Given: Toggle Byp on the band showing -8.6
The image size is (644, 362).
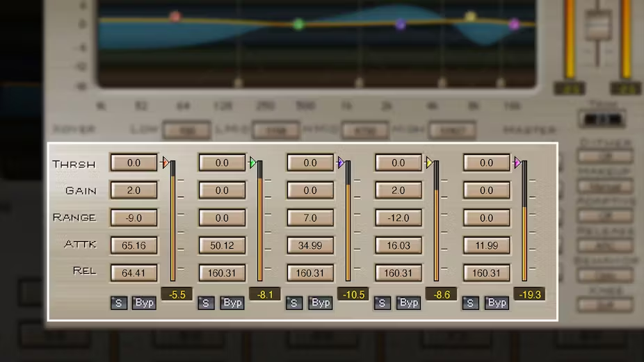Looking at the screenshot, I should (x=409, y=303).
